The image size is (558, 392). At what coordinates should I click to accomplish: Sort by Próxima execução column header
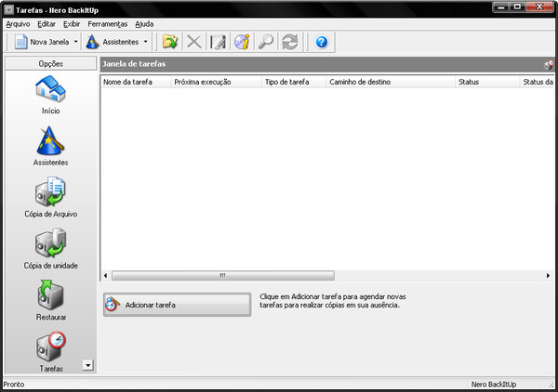216,82
